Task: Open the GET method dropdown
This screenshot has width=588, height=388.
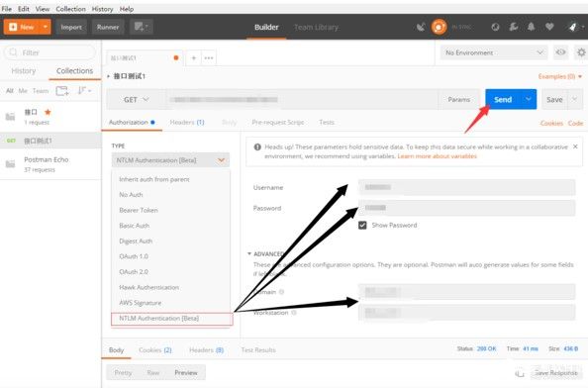Action: pyautogui.click(x=137, y=100)
